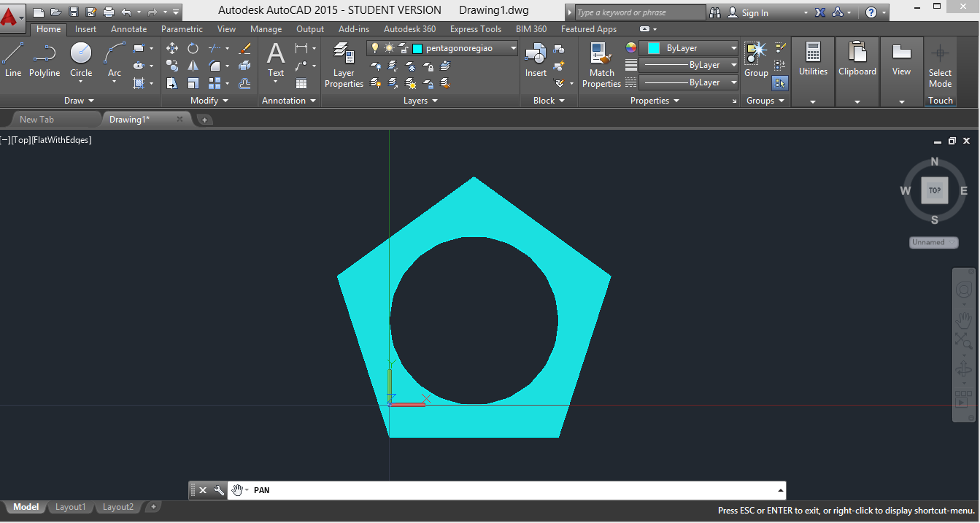The image size is (980, 523).
Task: Switch to the Layout1 tab
Action: pyautogui.click(x=70, y=507)
